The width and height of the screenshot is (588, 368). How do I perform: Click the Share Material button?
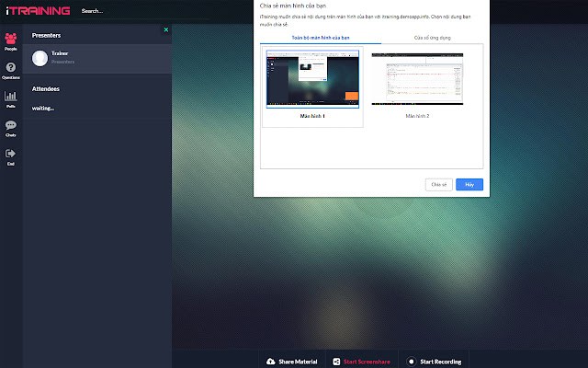(292, 362)
